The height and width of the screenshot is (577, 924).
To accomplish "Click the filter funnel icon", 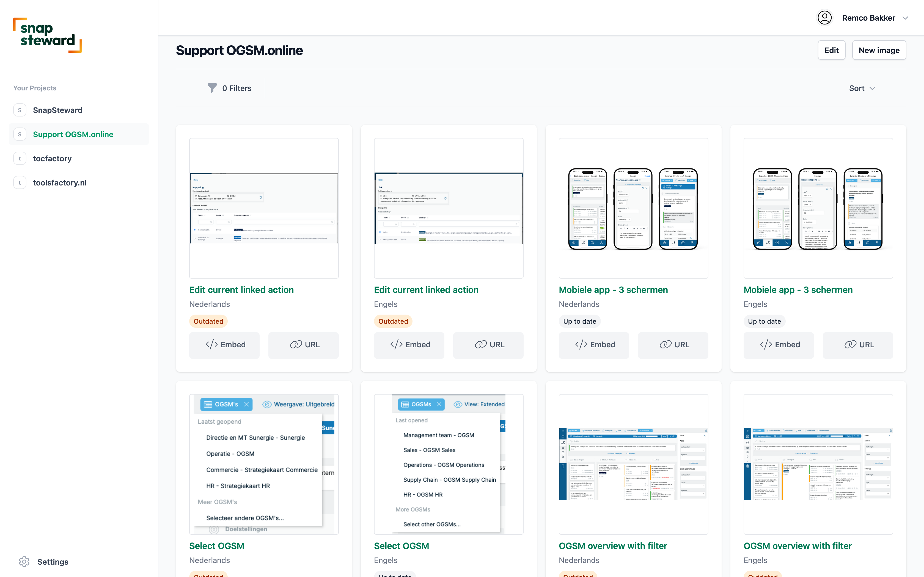I will pos(212,88).
